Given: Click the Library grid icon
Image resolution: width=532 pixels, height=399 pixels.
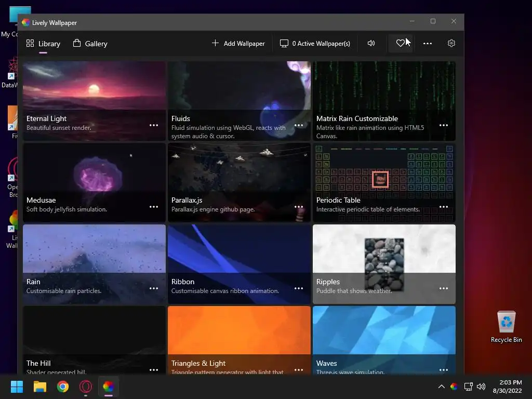Looking at the screenshot, I should coord(30,43).
